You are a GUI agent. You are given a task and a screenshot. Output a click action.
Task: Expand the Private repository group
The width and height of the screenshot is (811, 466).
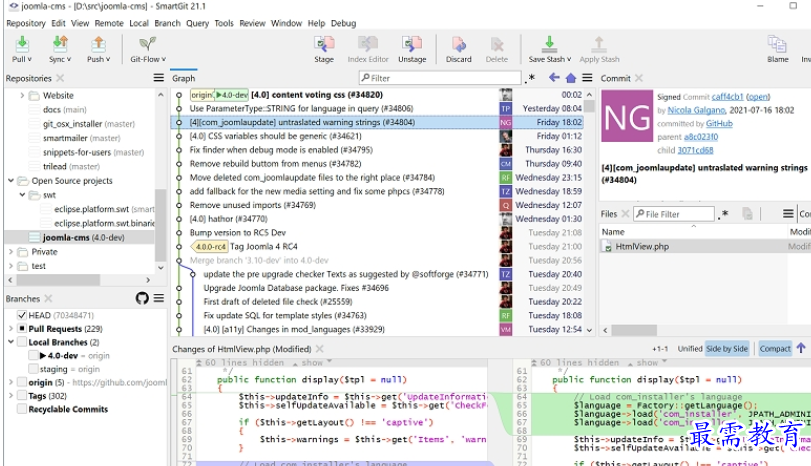tap(11, 252)
